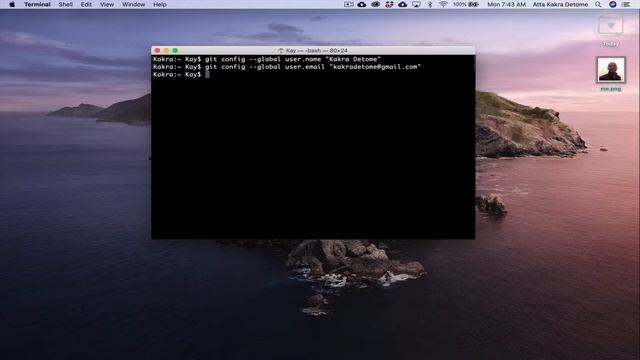Zoom the Terminal window with green button
This screenshot has height=360, width=640.
click(175, 51)
